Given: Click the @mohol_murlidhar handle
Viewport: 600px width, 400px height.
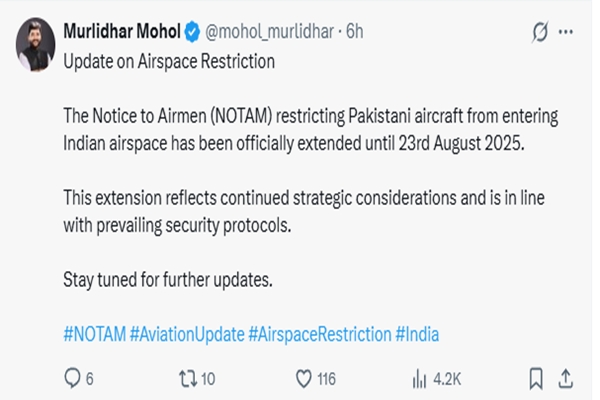Looking at the screenshot, I should pos(269,32).
